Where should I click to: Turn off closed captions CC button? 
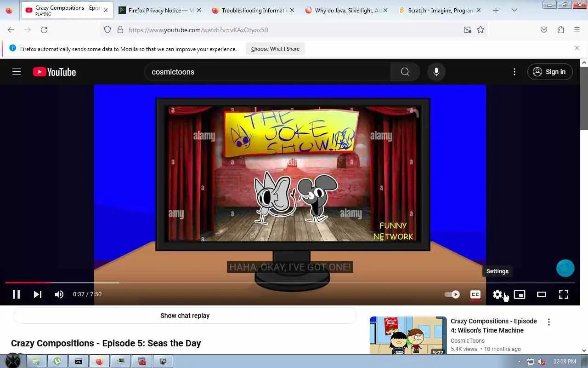pyautogui.click(x=475, y=294)
